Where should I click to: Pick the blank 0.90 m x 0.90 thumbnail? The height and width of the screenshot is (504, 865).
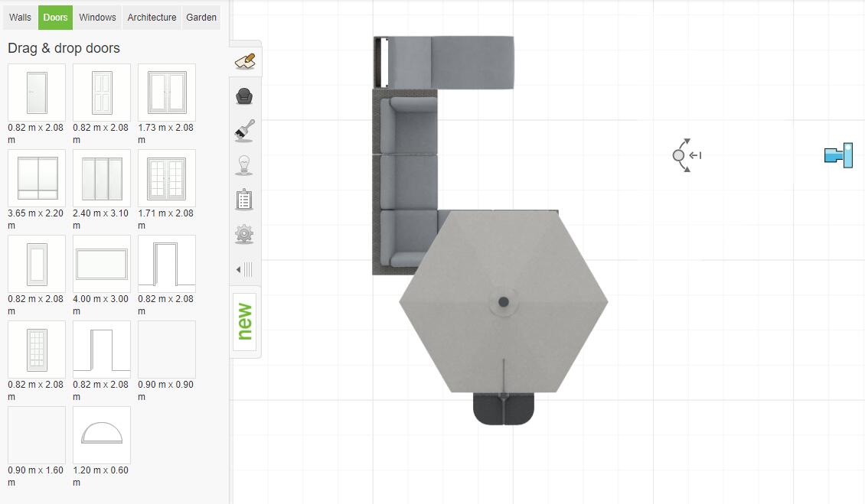(x=167, y=350)
